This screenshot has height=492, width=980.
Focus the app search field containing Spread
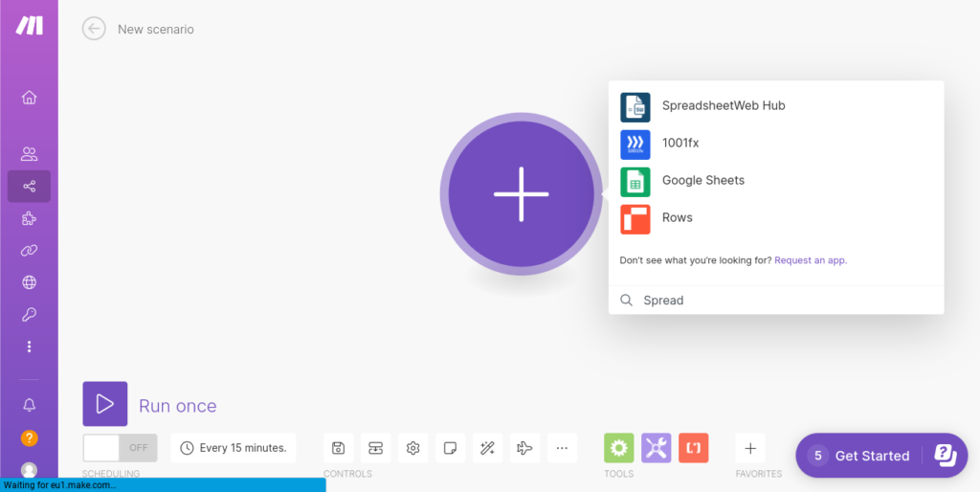pos(775,300)
